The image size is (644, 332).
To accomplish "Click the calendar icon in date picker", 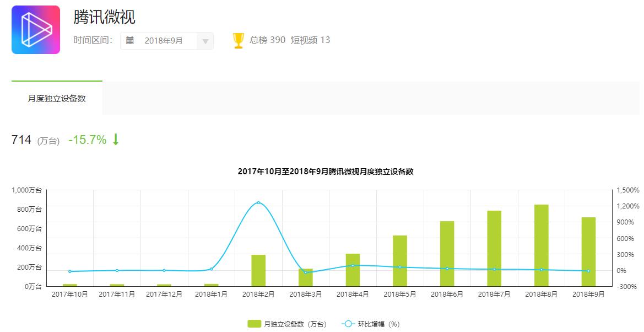I will click(x=130, y=40).
